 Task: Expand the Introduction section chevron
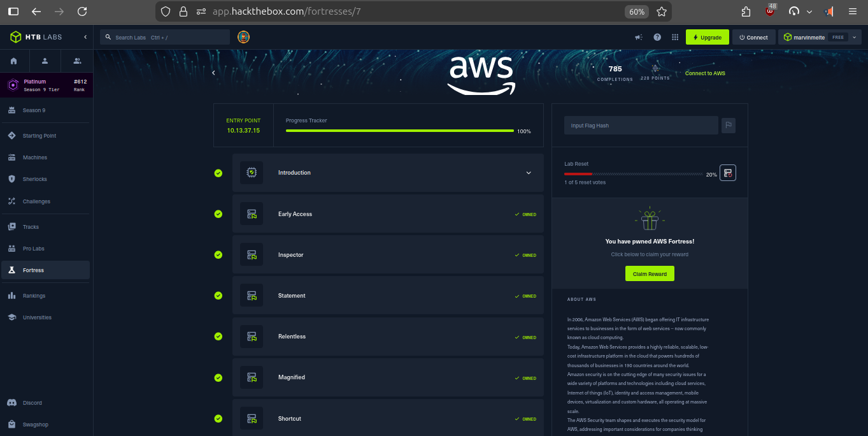(528, 173)
